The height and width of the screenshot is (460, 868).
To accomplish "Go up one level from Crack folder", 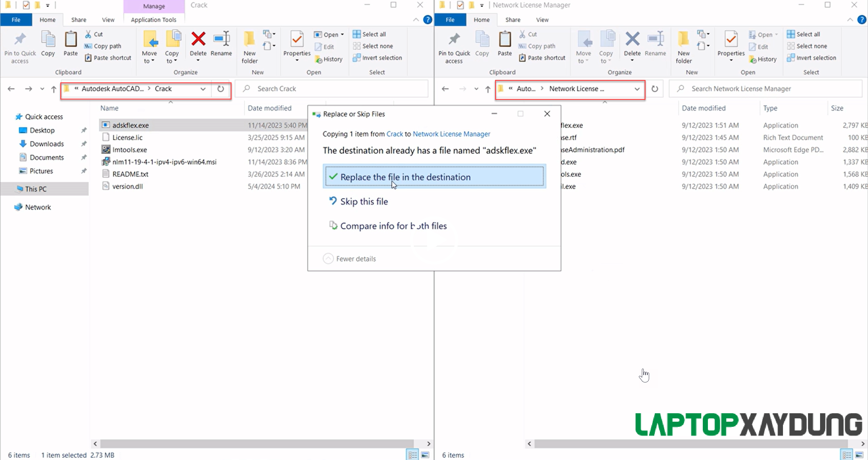I will (x=54, y=89).
